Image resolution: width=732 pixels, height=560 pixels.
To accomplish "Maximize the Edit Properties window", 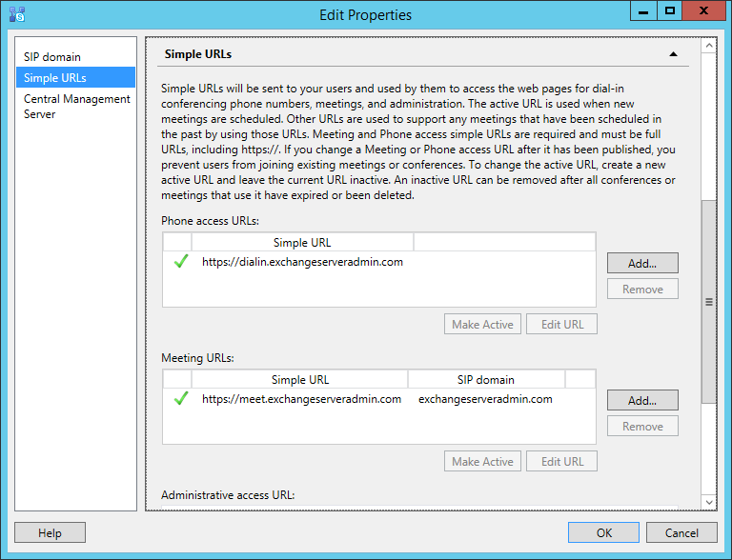I will [x=670, y=10].
